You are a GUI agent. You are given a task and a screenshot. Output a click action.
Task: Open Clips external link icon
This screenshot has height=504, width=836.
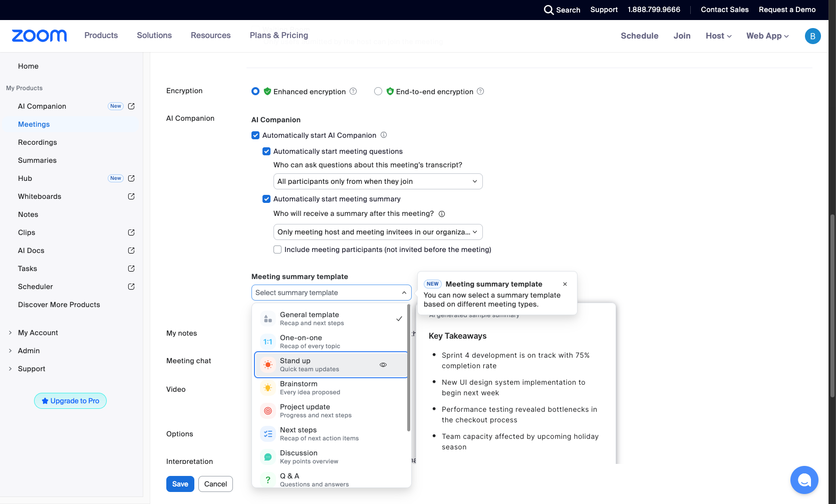coord(131,232)
